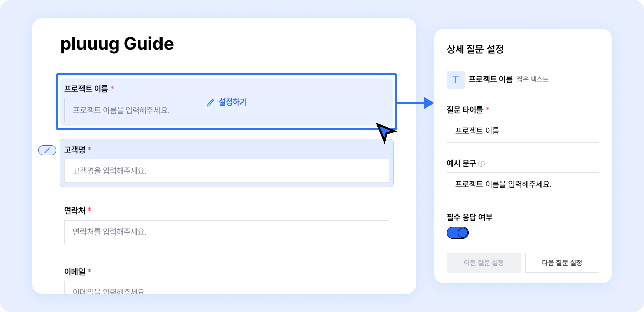Click the 다음 질문 설정 button

tap(562, 263)
